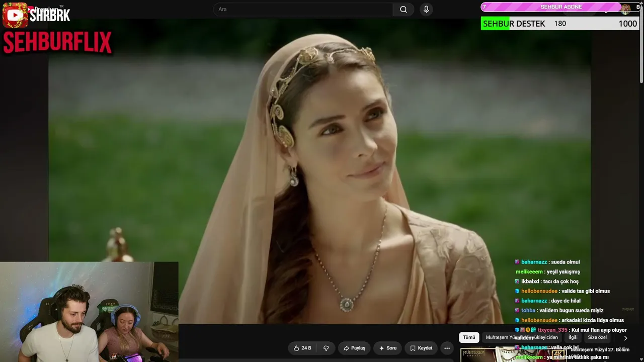
Task: Click chat message "tacı da çok hoş"
Action: [561, 282]
